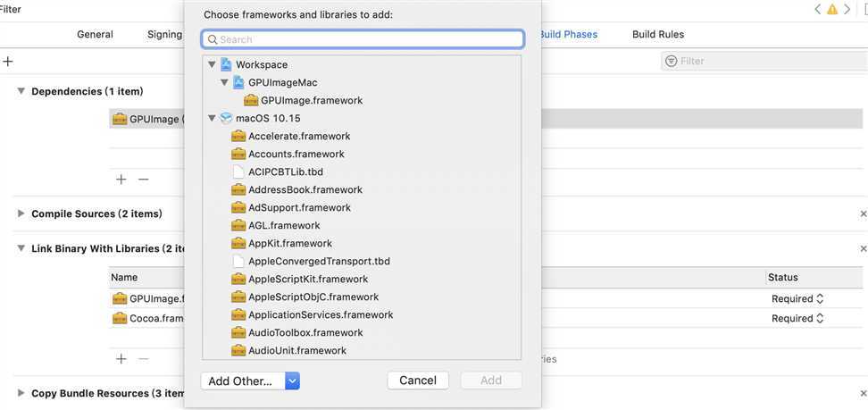This screenshot has width=868, height=410.
Task: Collapse the Link Binary With Libraries section
Action: (x=21, y=249)
